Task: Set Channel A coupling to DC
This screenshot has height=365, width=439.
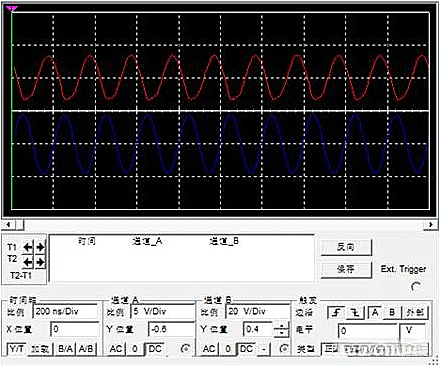Action: pos(155,349)
